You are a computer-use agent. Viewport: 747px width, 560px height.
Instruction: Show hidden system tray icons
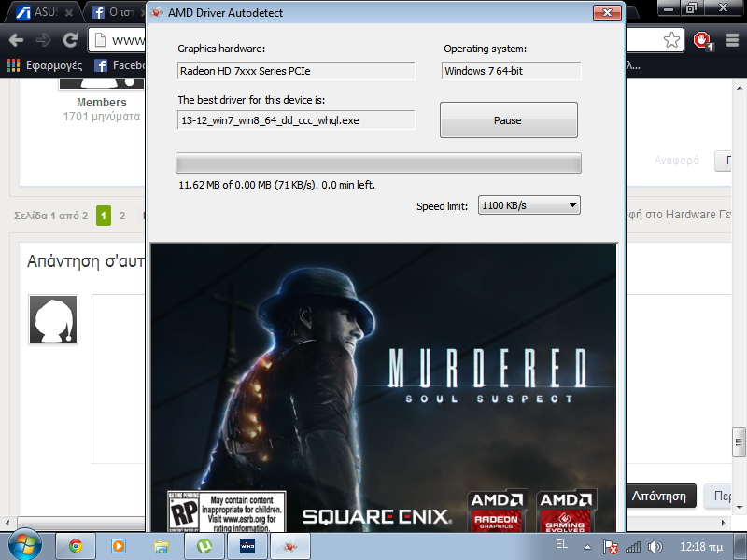coord(588,547)
